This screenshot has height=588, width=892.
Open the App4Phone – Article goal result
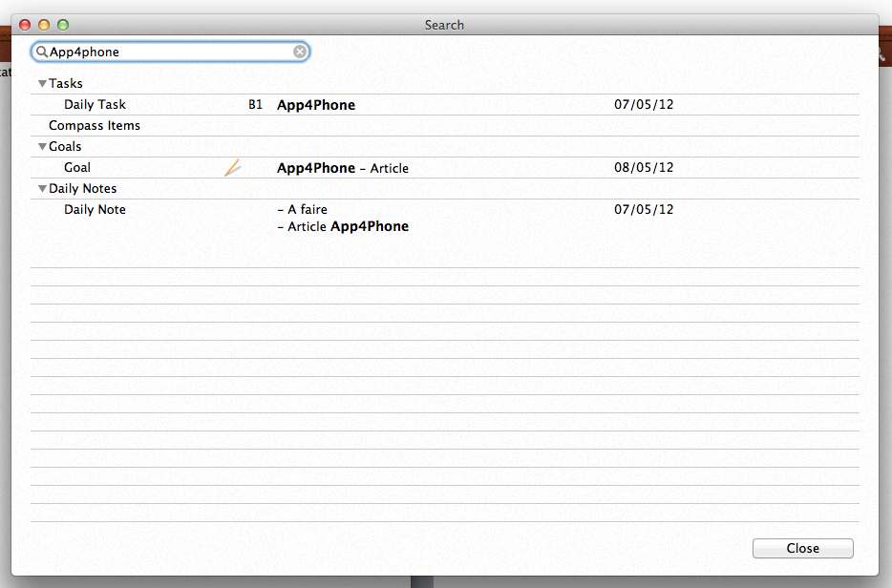(x=343, y=168)
